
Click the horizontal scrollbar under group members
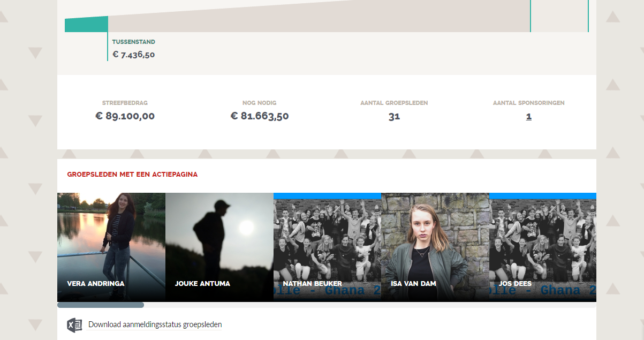coord(101,305)
